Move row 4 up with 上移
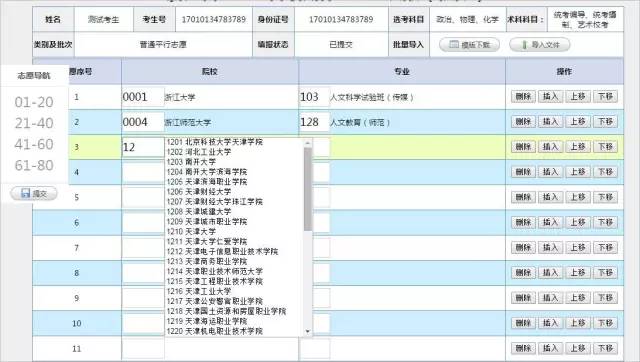Screen dimensions: 640x362 coord(578,172)
